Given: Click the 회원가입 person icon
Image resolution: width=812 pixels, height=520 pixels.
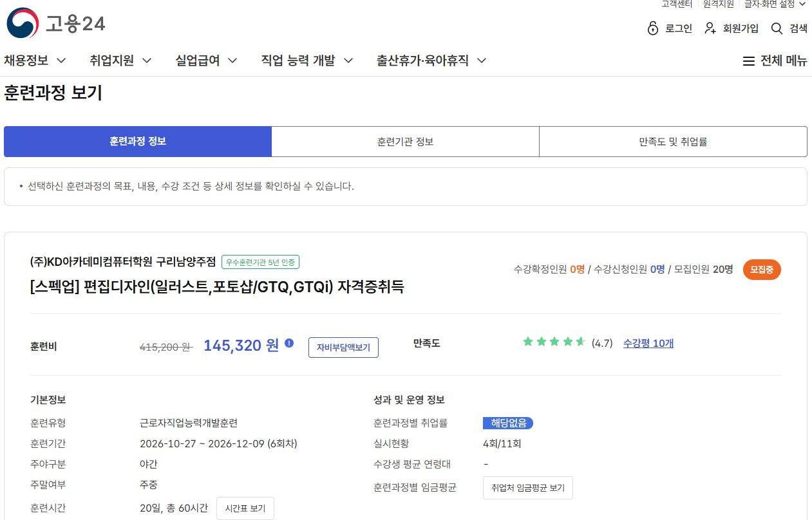Looking at the screenshot, I should click(710, 28).
